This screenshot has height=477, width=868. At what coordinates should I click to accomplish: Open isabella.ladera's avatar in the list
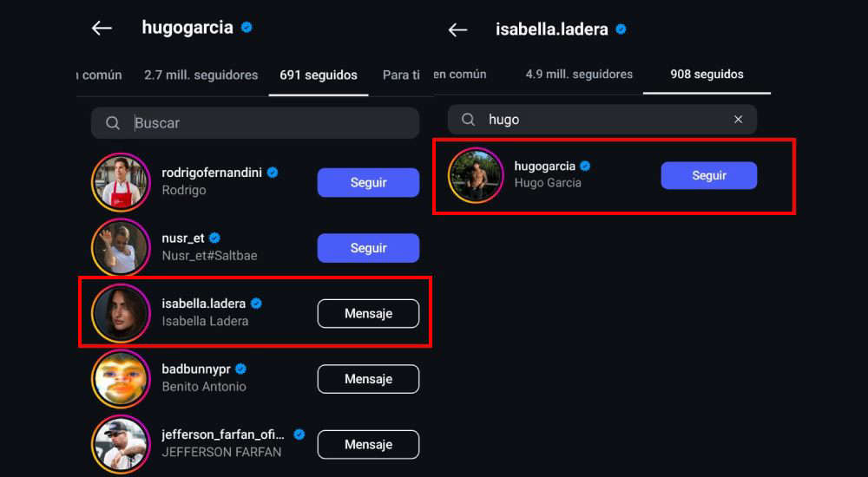pos(121,313)
